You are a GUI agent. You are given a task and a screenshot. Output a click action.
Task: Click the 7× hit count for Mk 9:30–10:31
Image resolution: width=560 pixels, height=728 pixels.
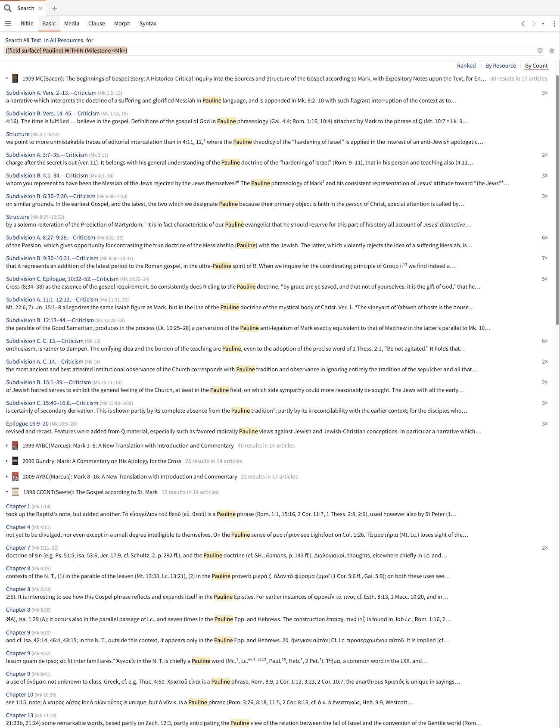click(x=544, y=258)
